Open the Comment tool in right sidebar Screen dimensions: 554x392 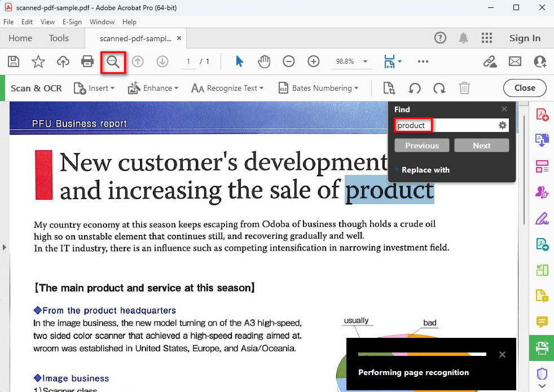pyautogui.click(x=542, y=322)
